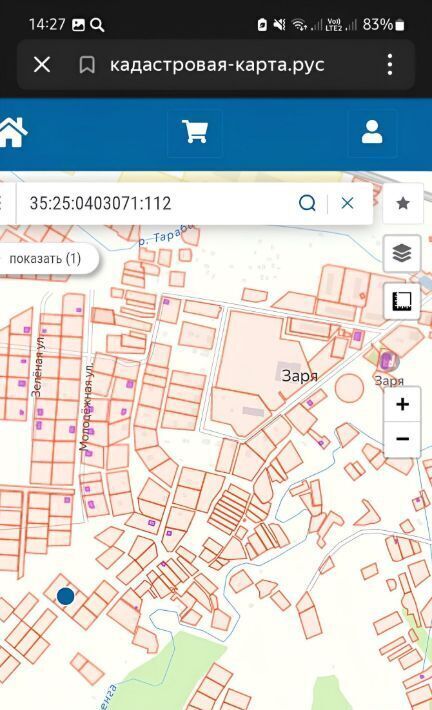
Task: Click the Молодёжная ул. street label
Action: [86, 406]
